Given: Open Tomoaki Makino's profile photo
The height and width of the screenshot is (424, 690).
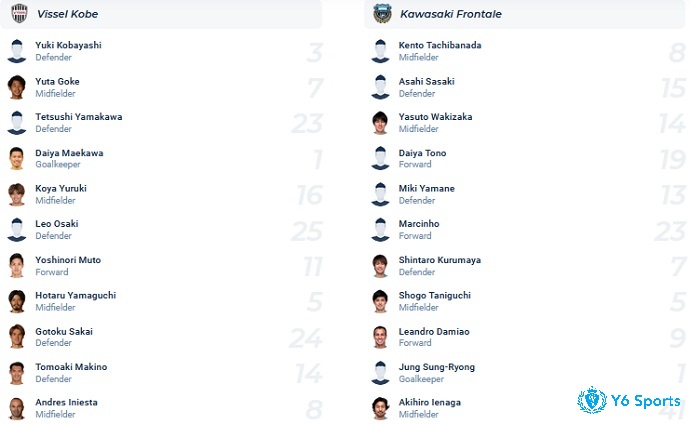Looking at the screenshot, I should 17,373.
